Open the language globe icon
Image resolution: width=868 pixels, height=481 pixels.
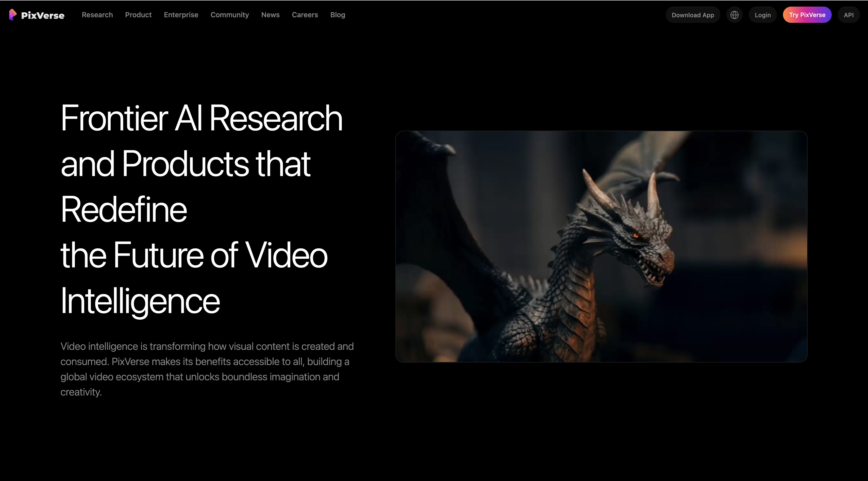[734, 15]
